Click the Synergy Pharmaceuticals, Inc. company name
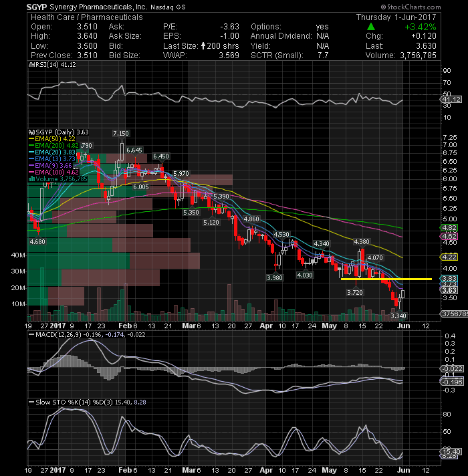The height and width of the screenshot is (476, 468). (98, 7)
